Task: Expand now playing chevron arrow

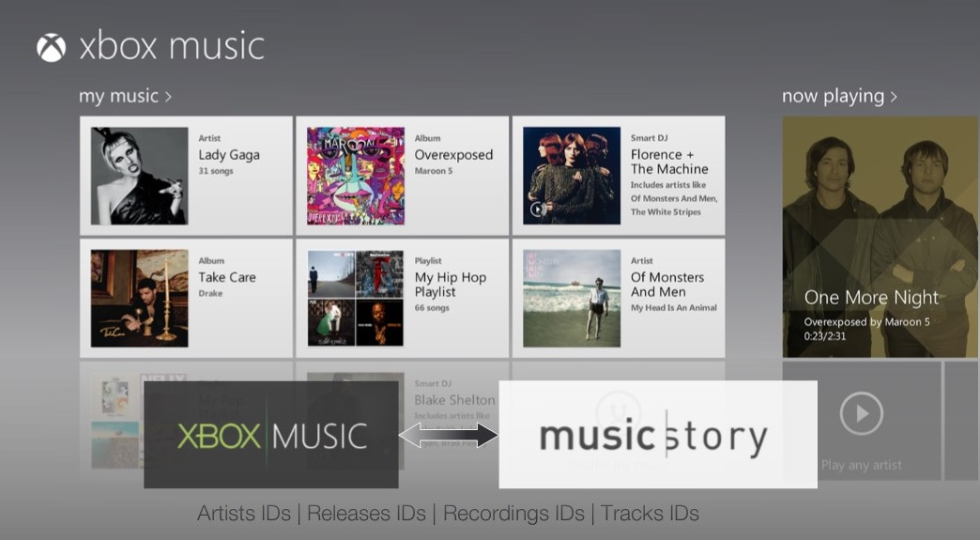Action: click(894, 97)
